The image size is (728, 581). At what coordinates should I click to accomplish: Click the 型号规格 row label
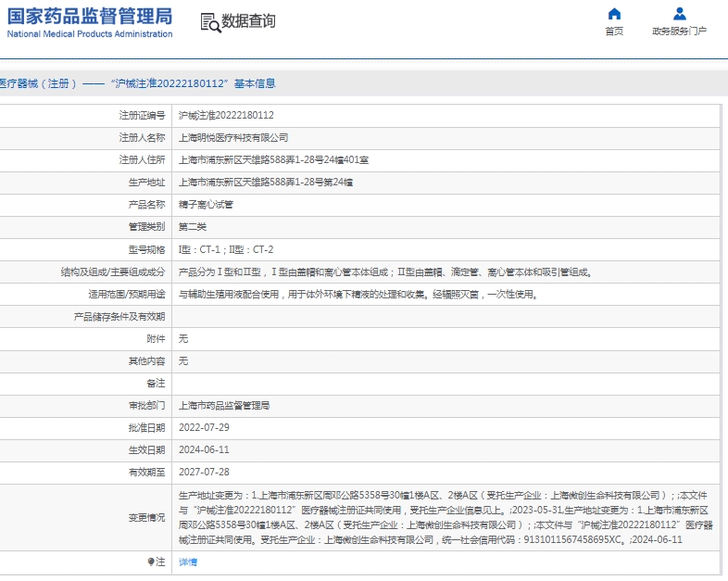(146, 250)
